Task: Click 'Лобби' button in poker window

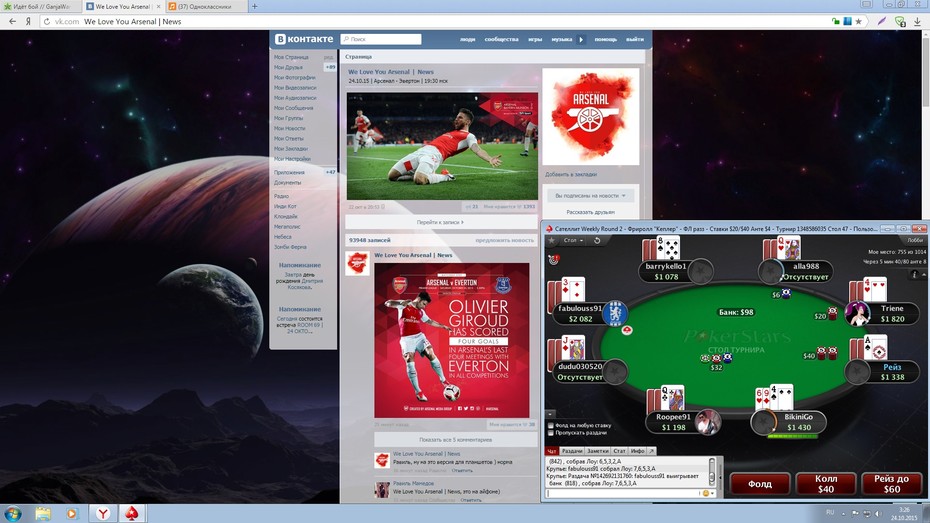Action: point(915,240)
